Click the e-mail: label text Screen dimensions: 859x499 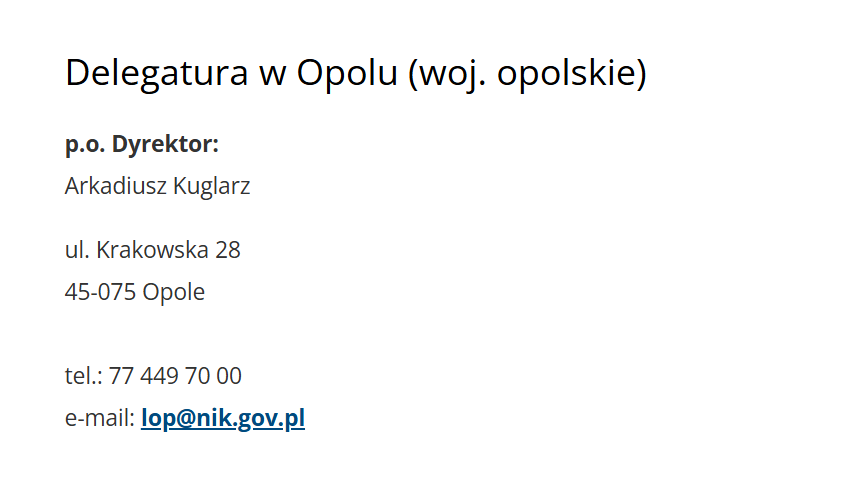tap(100, 418)
